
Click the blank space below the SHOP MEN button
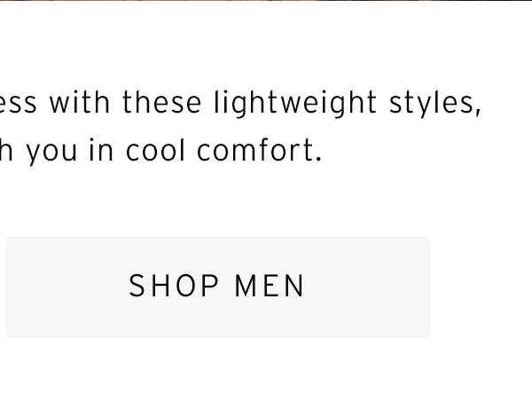click(217, 377)
